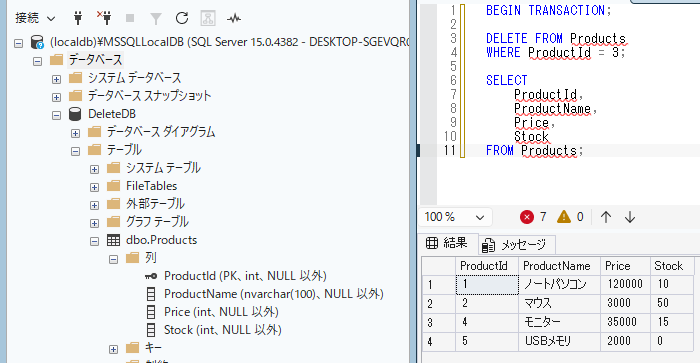Expand 外部テーブル node
The image size is (700, 363).
click(94, 205)
